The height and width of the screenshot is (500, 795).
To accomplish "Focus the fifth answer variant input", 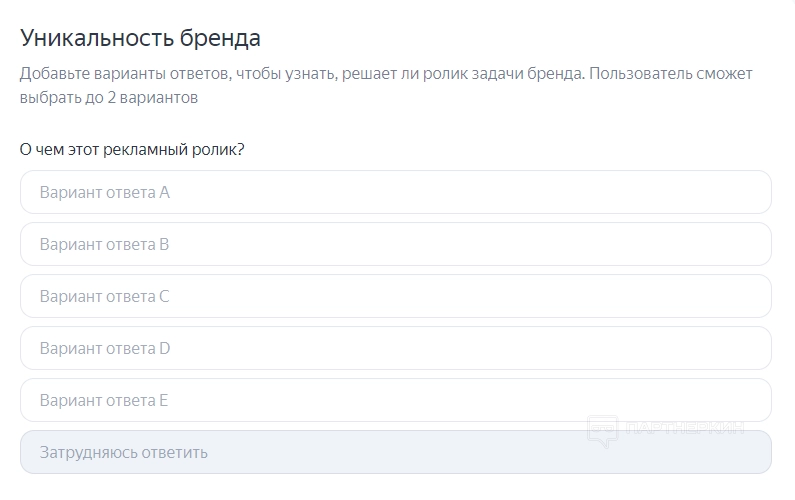I will (395, 400).
